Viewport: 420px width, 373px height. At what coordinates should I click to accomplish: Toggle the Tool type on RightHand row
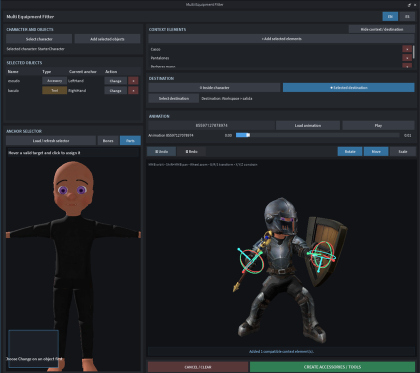54,90
